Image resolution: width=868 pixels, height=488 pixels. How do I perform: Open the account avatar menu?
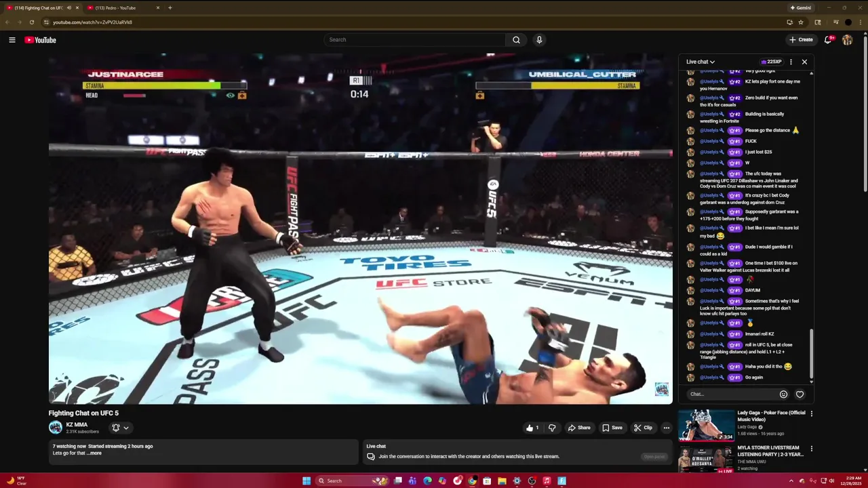pos(847,40)
